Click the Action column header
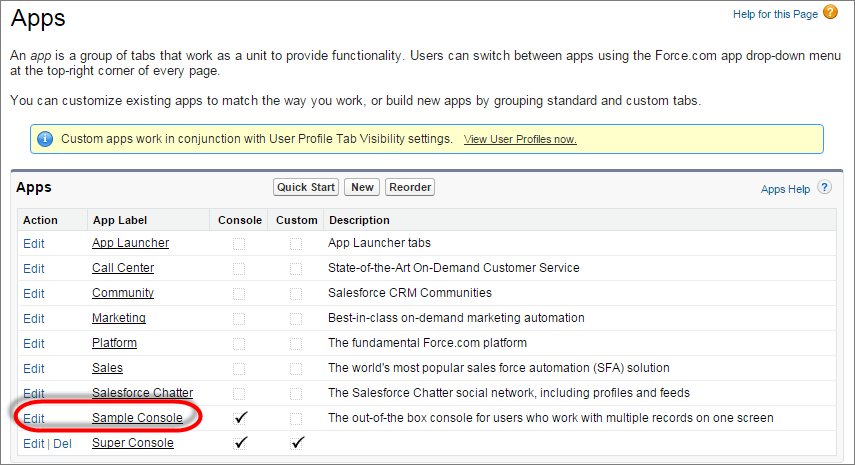The width and height of the screenshot is (855, 465). tap(40, 220)
